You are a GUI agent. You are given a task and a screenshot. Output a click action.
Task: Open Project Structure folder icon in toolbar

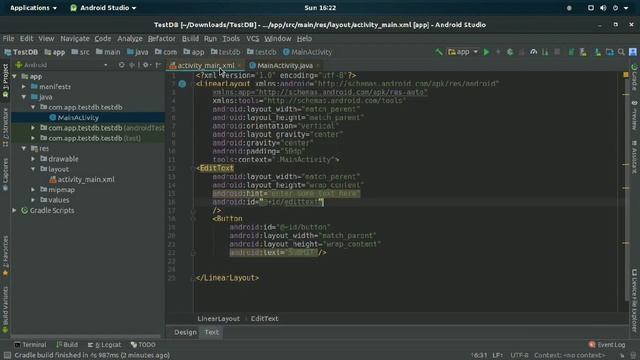[610, 52]
